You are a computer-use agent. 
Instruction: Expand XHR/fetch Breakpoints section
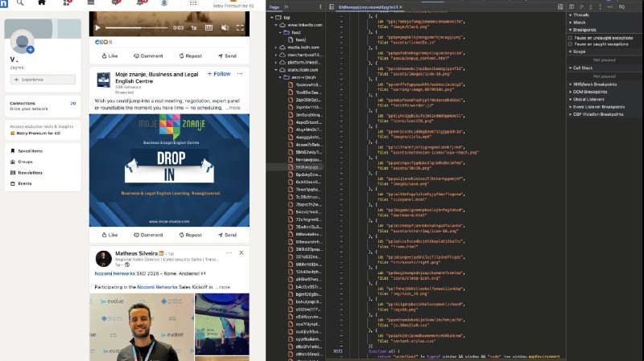[594, 84]
